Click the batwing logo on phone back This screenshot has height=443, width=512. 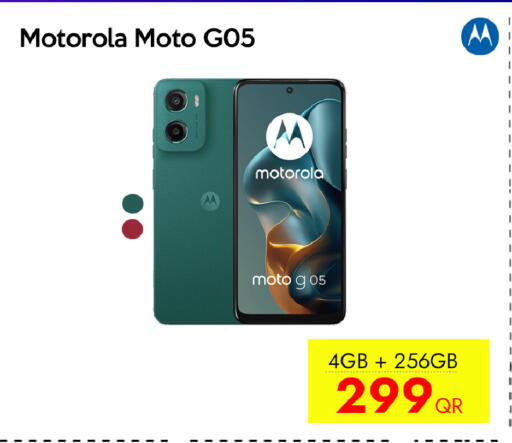210,201
